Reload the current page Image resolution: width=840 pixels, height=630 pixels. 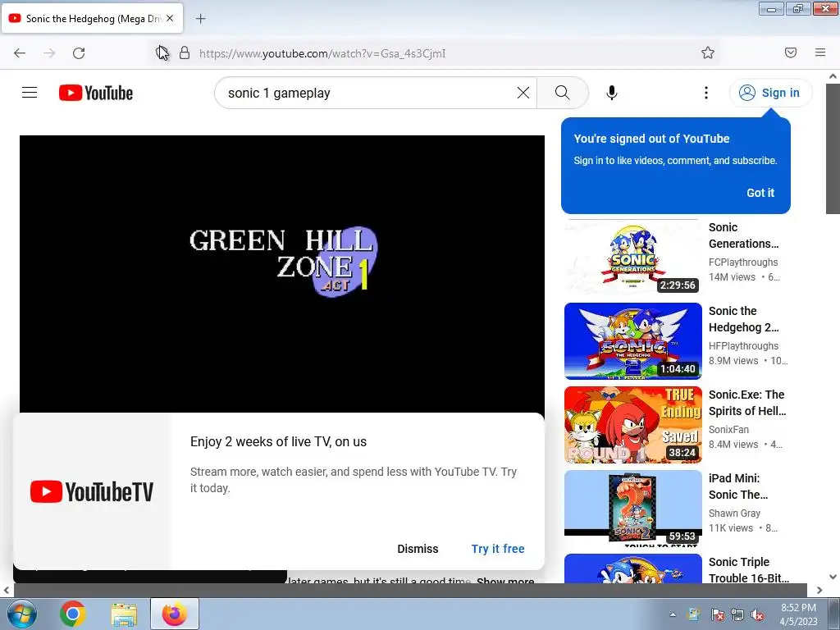[79, 53]
